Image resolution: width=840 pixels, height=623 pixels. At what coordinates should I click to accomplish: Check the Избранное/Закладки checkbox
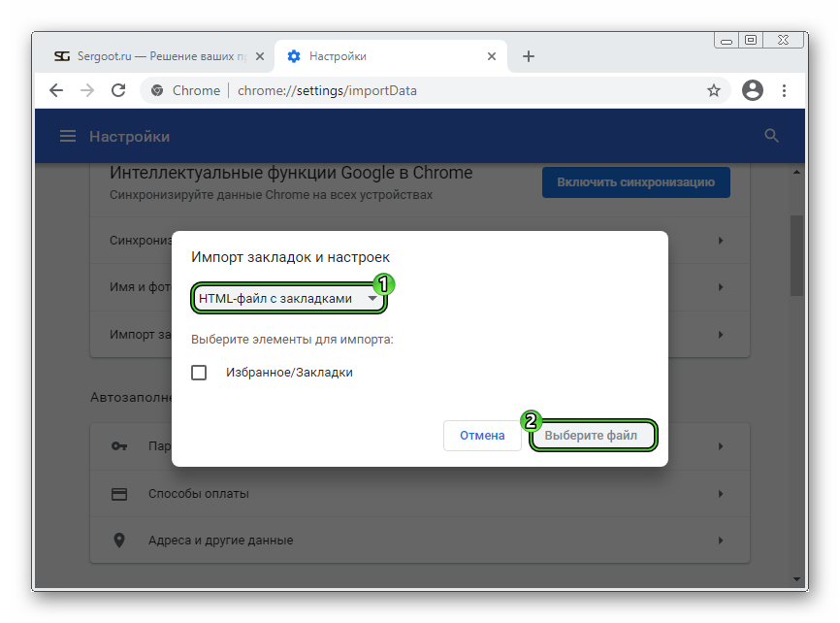(199, 372)
